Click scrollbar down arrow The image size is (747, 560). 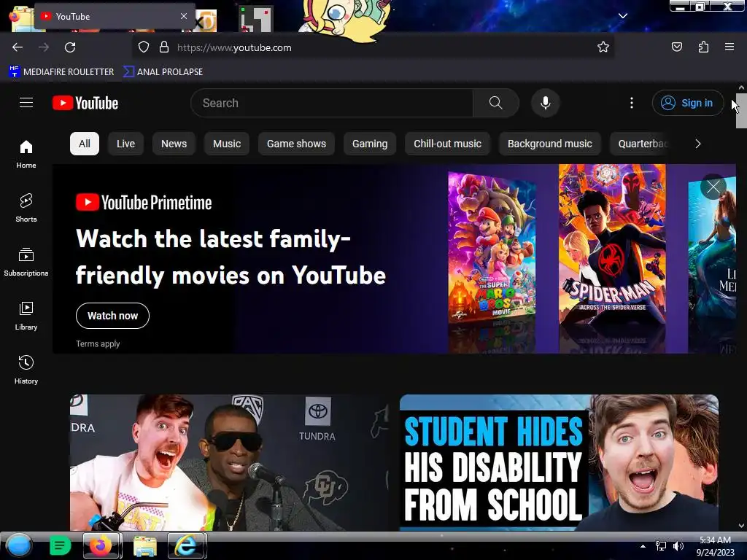tap(741, 526)
